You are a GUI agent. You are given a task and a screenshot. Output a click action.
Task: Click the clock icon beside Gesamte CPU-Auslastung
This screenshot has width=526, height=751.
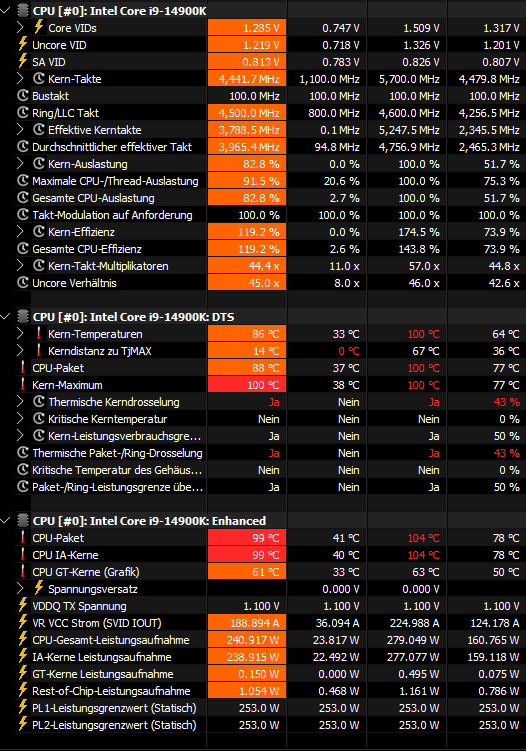click(23, 198)
